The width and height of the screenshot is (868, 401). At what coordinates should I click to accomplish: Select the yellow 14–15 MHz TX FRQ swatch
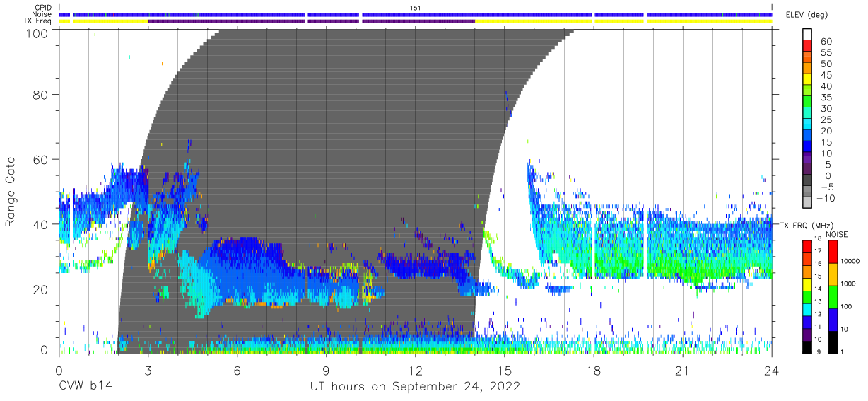tap(808, 284)
